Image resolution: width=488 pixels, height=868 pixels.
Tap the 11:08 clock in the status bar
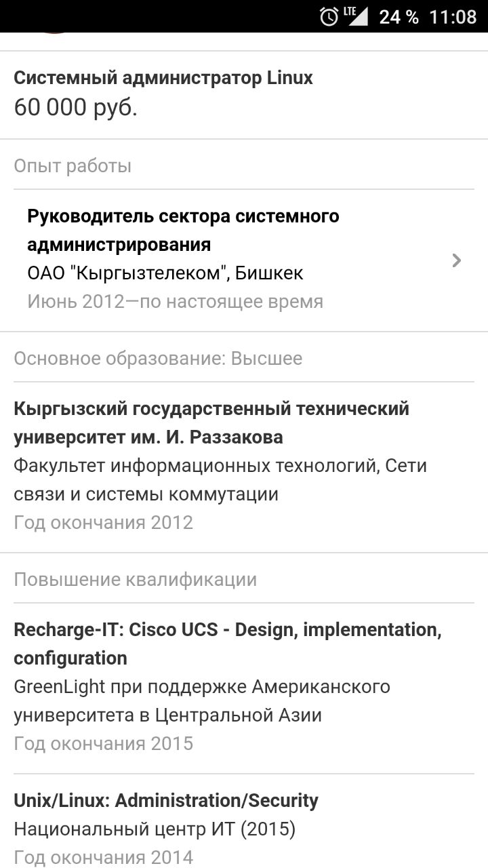coord(453,17)
